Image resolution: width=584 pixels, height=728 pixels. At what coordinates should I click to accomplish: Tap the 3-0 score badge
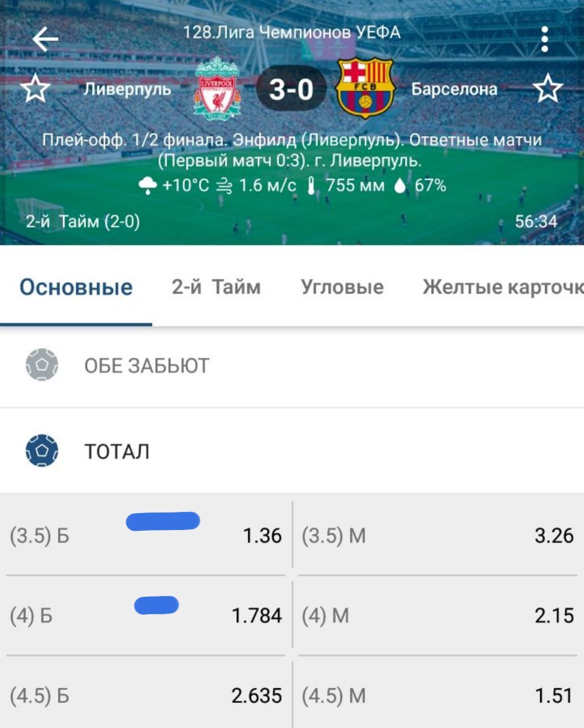(x=291, y=89)
